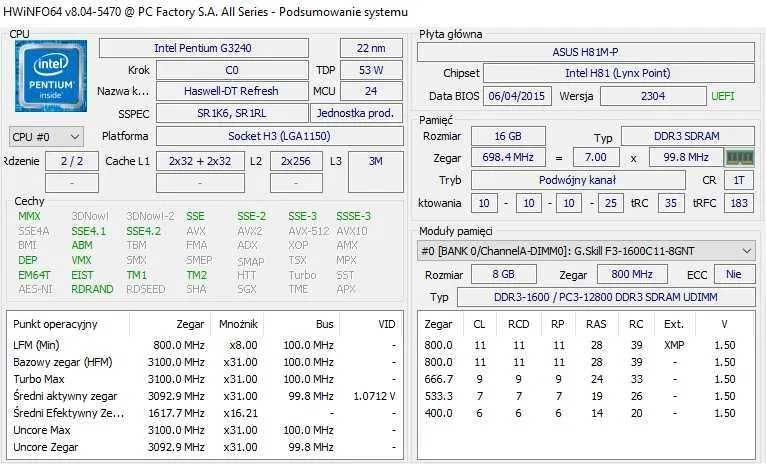Select the 666.7 memory timing row
Image resolution: width=766 pixels, height=464 pixels.
point(585,380)
